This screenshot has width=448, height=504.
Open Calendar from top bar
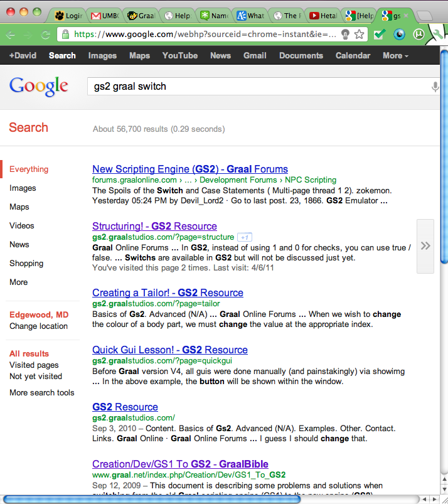pos(353,56)
